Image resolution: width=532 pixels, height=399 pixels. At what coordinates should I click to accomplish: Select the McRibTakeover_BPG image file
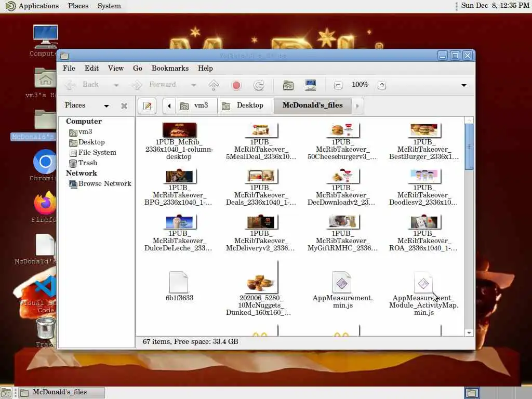(x=179, y=176)
